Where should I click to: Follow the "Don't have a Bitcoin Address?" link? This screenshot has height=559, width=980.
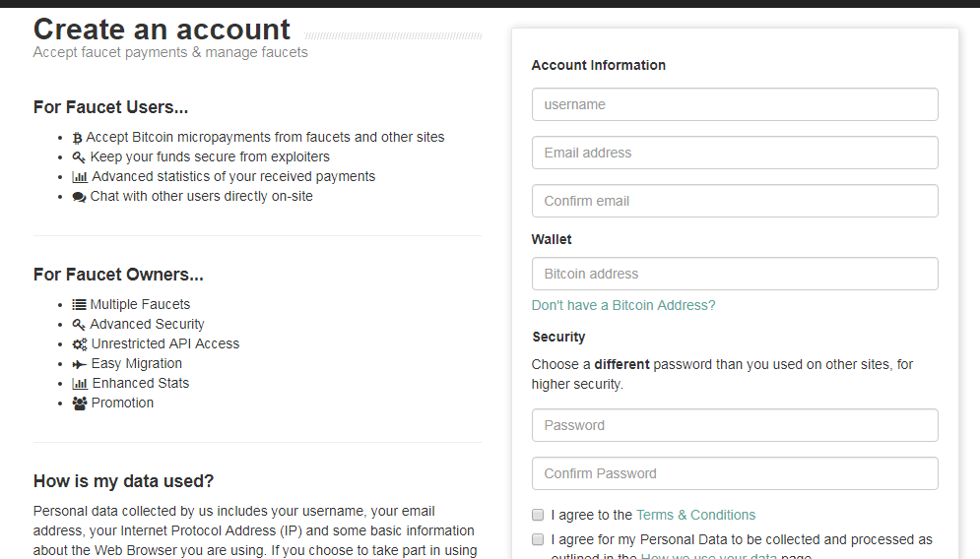[623, 305]
